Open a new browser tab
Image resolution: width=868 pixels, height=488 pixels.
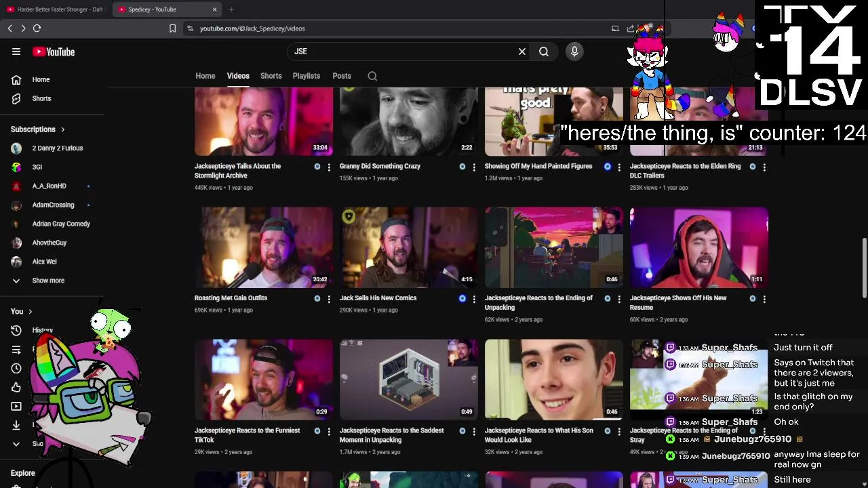pyautogui.click(x=231, y=9)
